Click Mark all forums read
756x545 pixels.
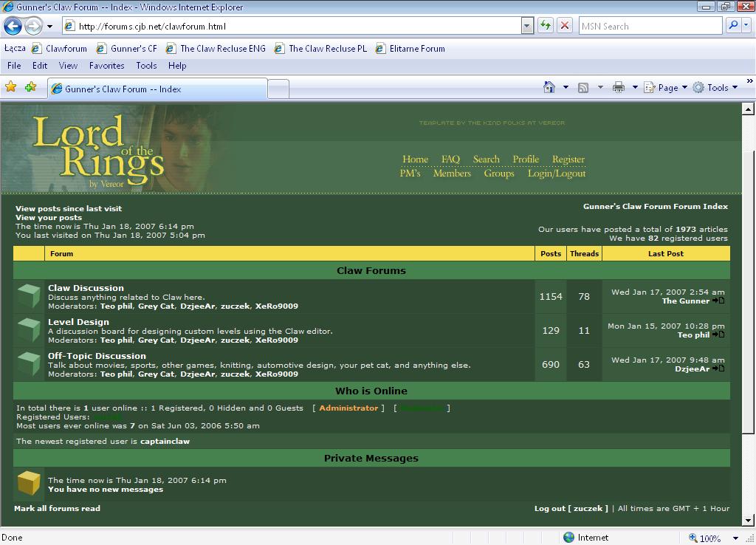(x=58, y=508)
